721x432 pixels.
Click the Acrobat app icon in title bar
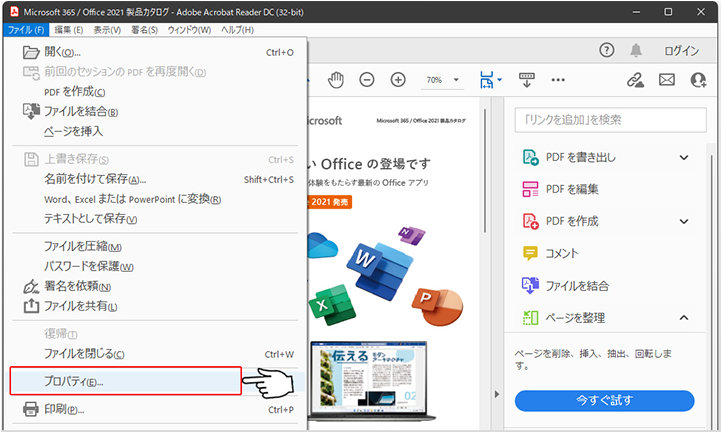tap(14, 12)
